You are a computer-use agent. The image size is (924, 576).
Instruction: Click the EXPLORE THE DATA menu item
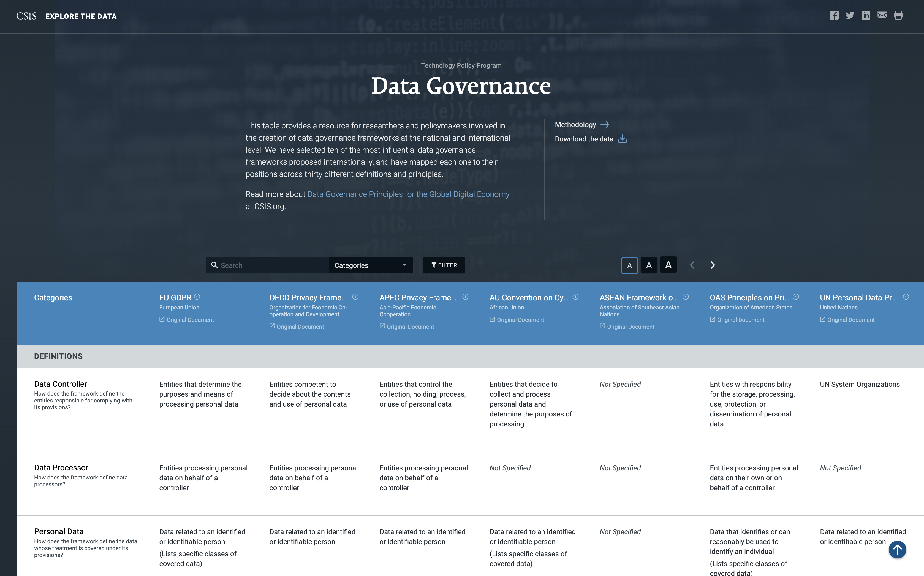coord(81,16)
